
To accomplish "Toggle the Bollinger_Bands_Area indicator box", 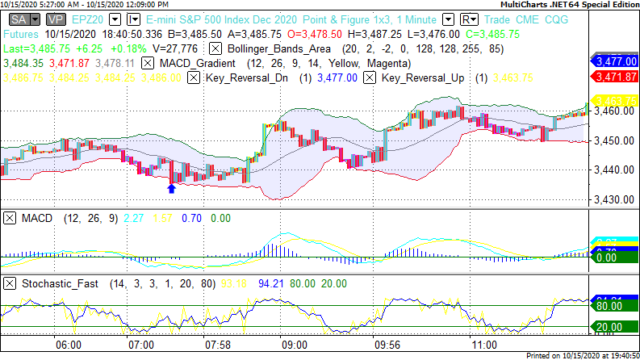I will [x=215, y=49].
